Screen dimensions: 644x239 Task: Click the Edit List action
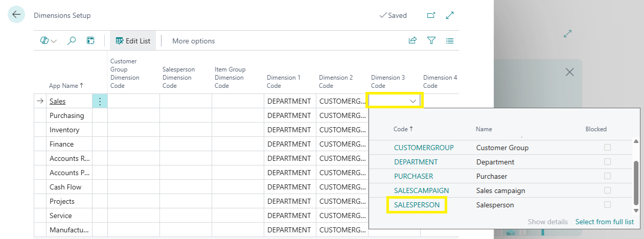point(133,41)
